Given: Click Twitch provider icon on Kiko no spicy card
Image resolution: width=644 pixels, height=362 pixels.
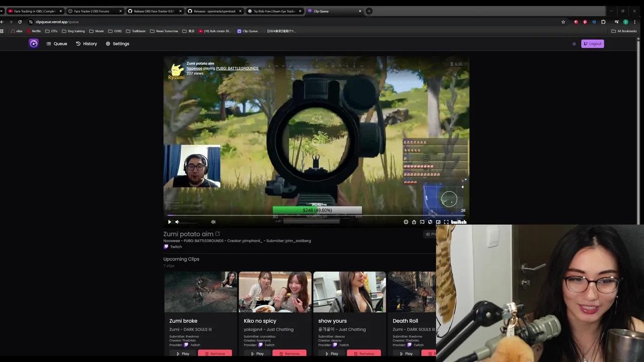Looking at the screenshot, I should click(x=261, y=345).
